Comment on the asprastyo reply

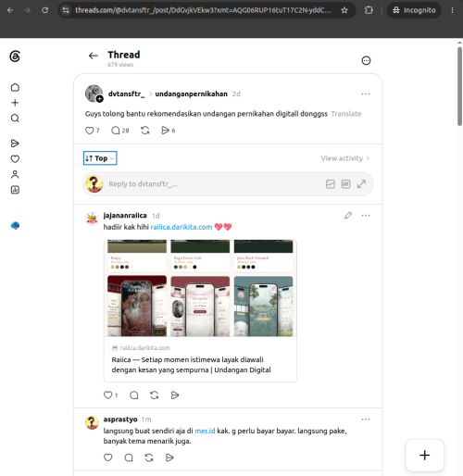129,457
